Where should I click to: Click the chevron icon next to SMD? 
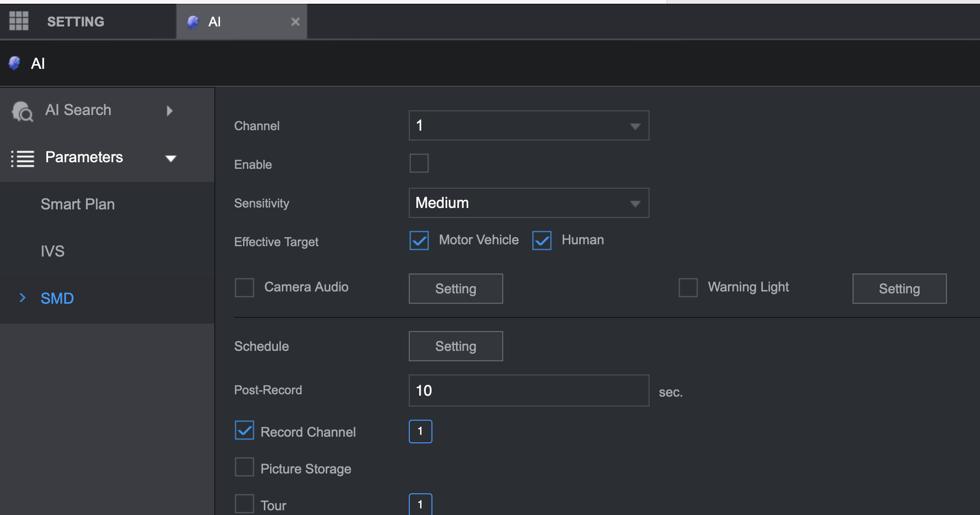[22, 298]
